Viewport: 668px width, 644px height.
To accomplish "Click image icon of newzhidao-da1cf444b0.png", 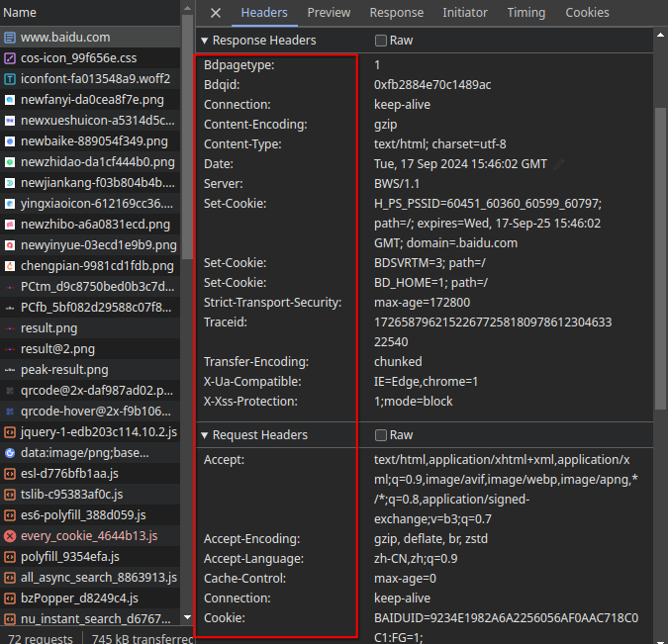I will point(10,162).
